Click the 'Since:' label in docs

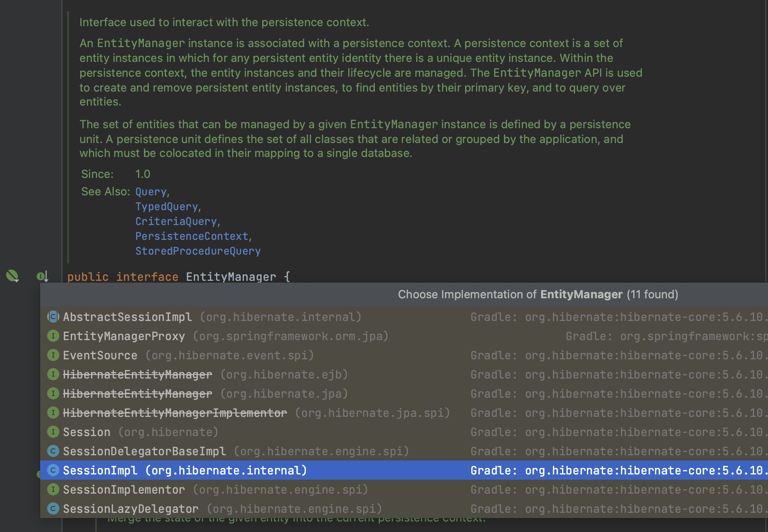pos(97,174)
